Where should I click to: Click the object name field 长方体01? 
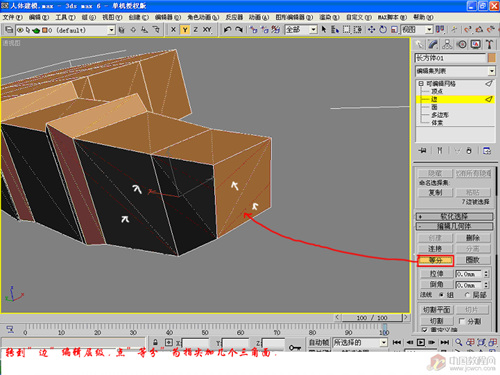click(x=450, y=58)
